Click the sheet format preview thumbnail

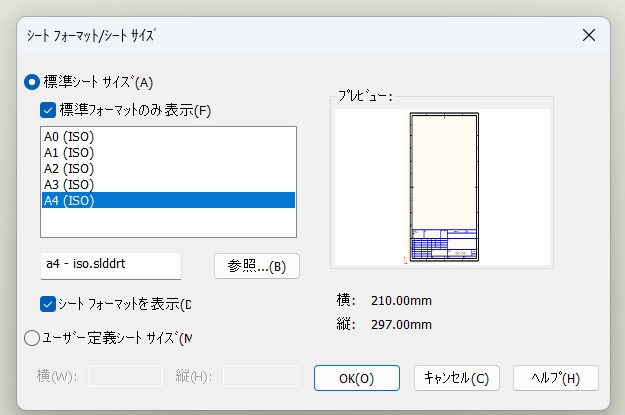(444, 187)
